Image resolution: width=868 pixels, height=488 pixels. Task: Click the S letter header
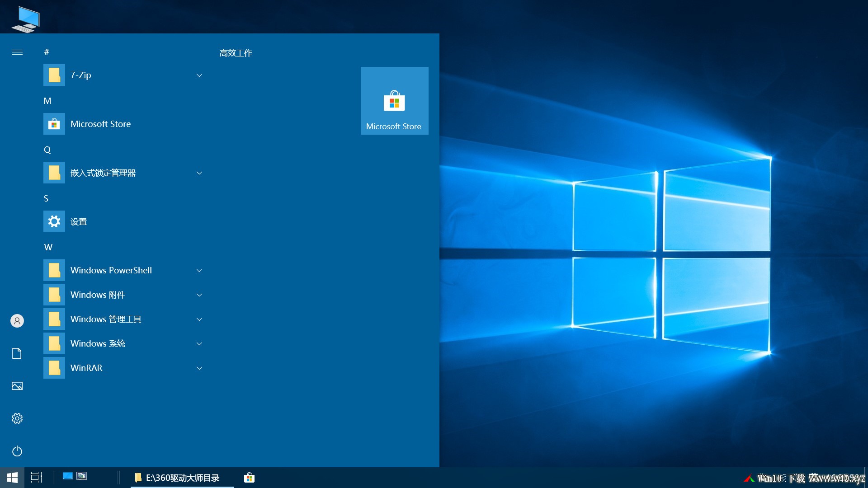[x=46, y=198]
